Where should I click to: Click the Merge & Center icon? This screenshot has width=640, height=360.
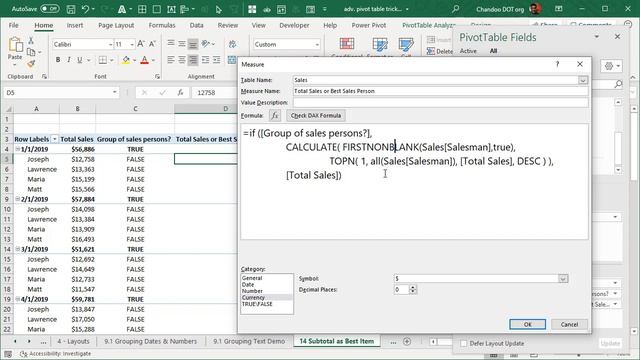click(x=232, y=60)
